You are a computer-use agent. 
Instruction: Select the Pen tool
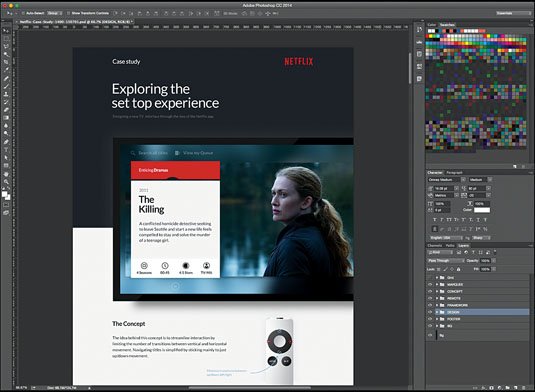click(6, 142)
